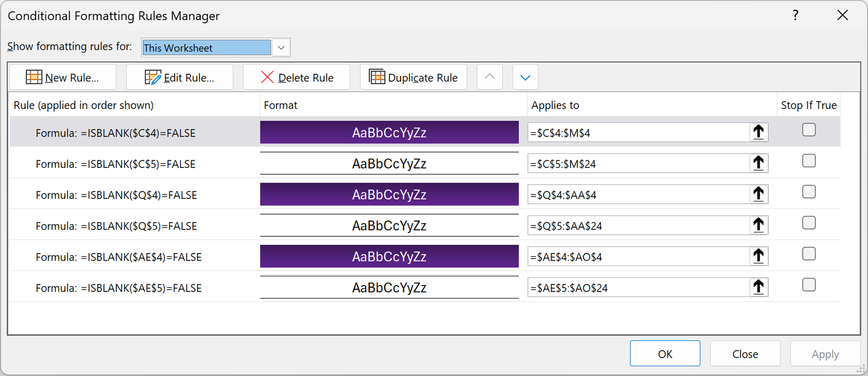The image size is (868, 376).
Task: Select the ISBLANK($AE$4) rule row
Action: click(x=119, y=257)
